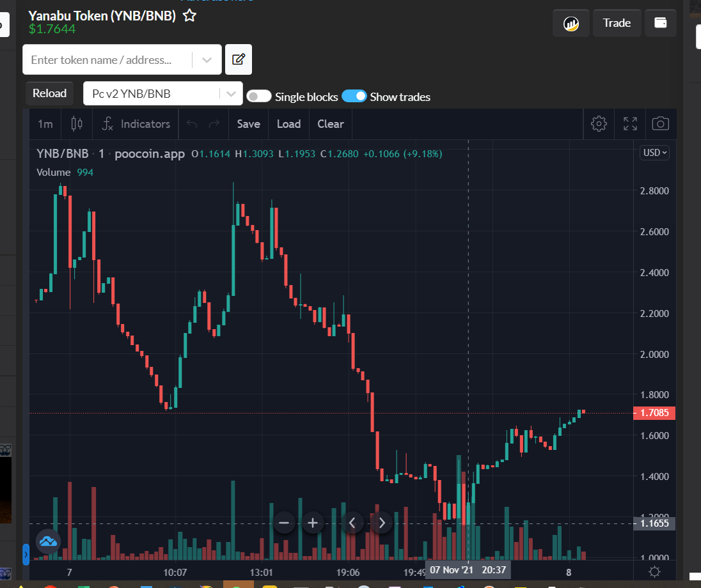Take a chart snapshot with camera icon
Image resolution: width=701 pixels, height=588 pixels.
coord(660,124)
